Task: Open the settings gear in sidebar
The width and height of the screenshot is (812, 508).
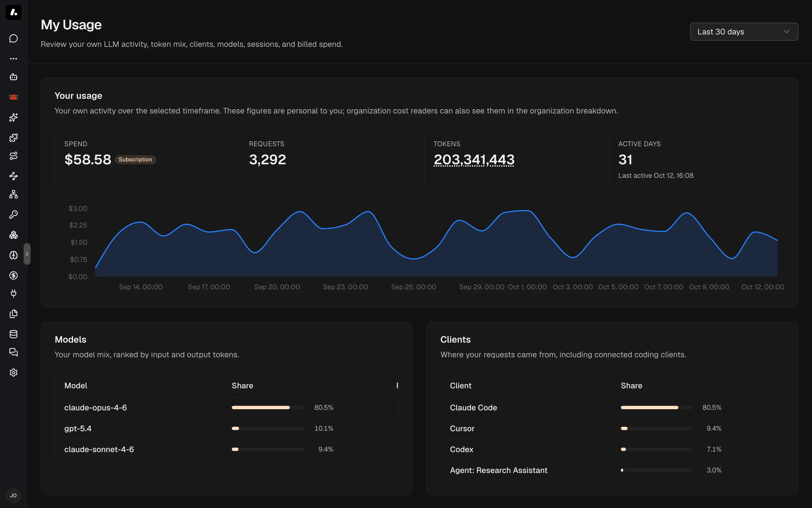Action: tap(14, 373)
